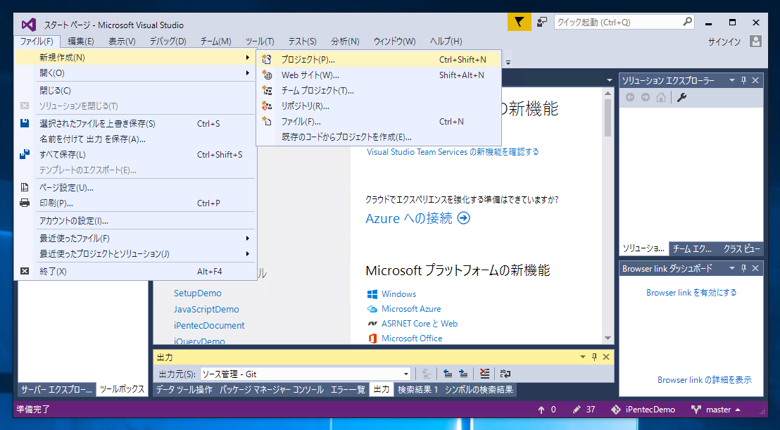Screen dimensions: 780x430
Task: Expand 最近使ったプロジェクトとソリューション(J) submenu
Action: point(135,254)
